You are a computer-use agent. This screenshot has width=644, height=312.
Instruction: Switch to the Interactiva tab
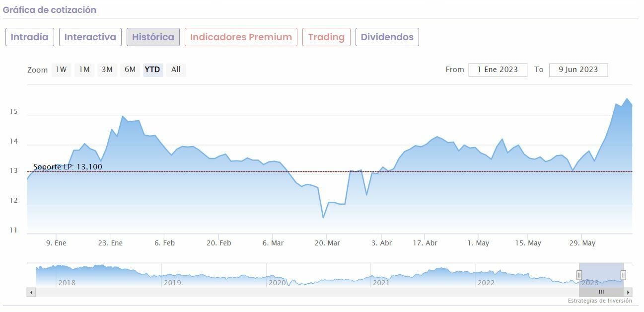90,37
